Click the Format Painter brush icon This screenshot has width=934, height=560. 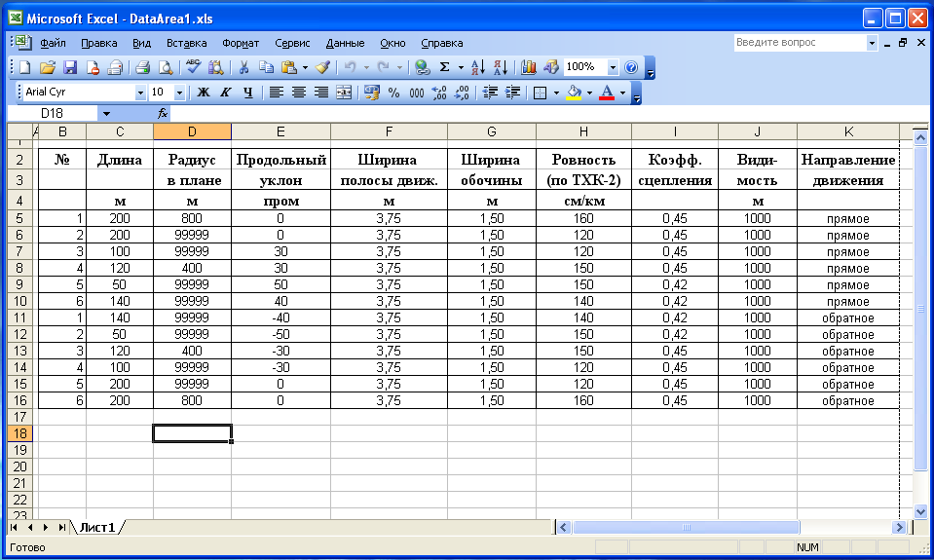pyautogui.click(x=322, y=67)
